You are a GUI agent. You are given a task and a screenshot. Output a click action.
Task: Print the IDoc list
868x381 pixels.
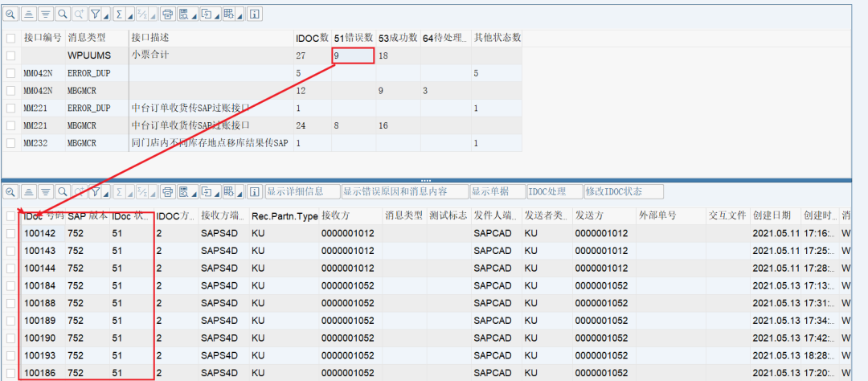(x=168, y=191)
